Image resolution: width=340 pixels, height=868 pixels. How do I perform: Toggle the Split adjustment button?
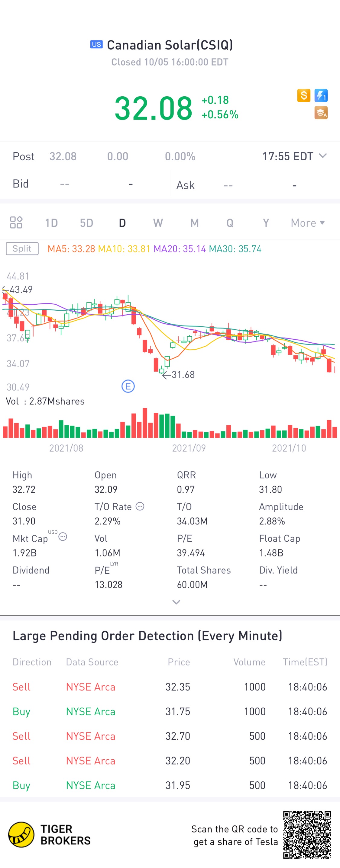tap(22, 249)
